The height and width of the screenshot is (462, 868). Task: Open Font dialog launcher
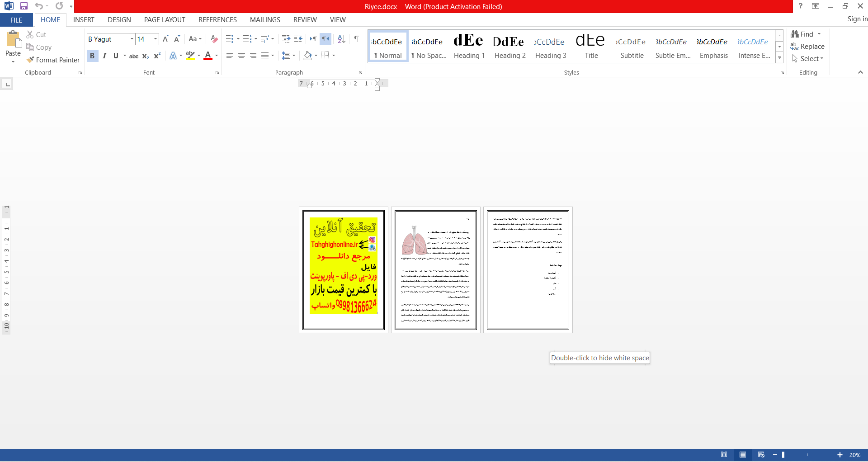pos(217,73)
